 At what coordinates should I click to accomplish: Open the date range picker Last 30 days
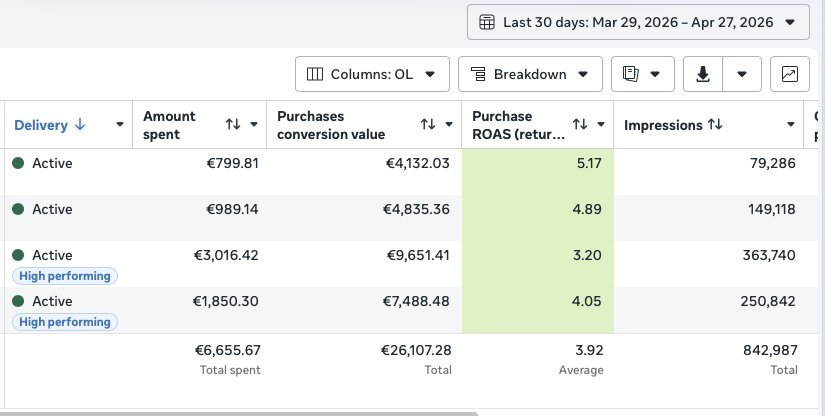point(638,22)
